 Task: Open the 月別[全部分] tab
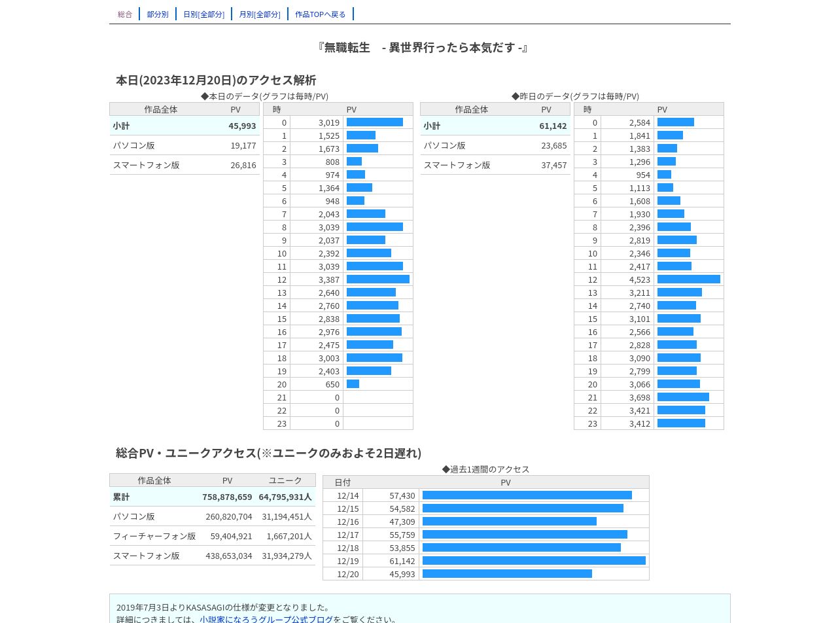click(260, 14)
